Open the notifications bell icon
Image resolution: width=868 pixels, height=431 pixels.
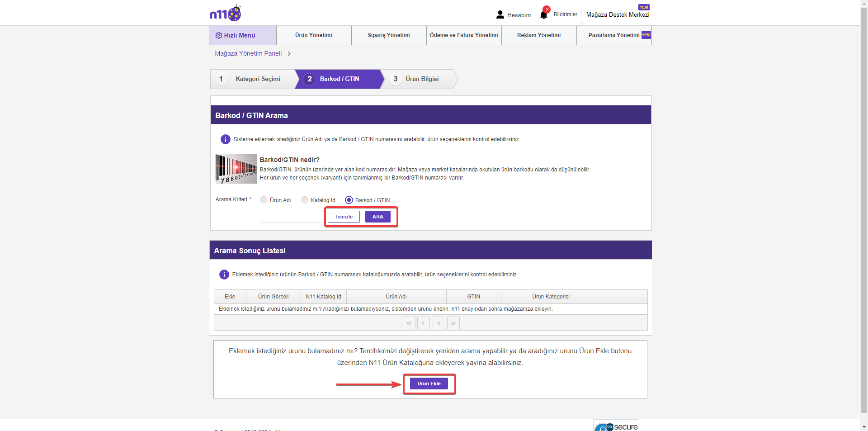click(x=544, y=14)
